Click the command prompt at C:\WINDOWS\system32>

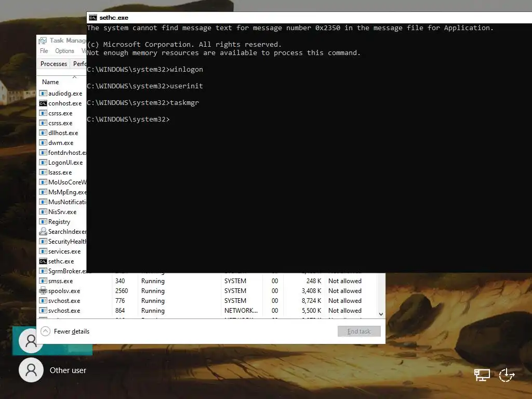[x=128, y=119]
